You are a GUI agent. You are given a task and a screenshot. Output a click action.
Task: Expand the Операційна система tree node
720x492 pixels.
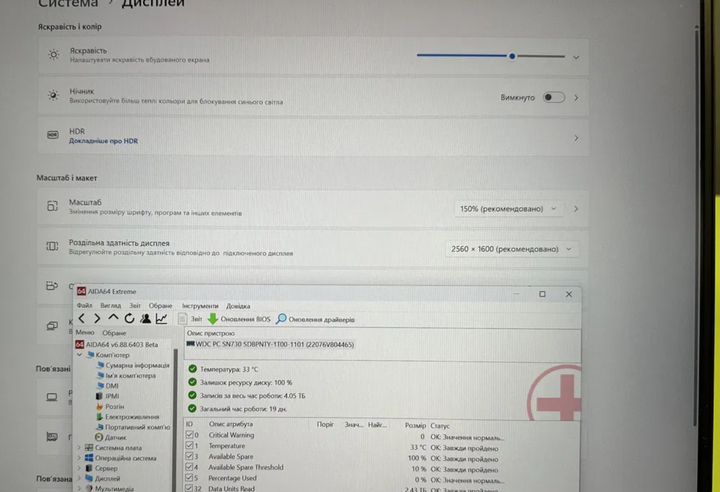click(79, 458)
